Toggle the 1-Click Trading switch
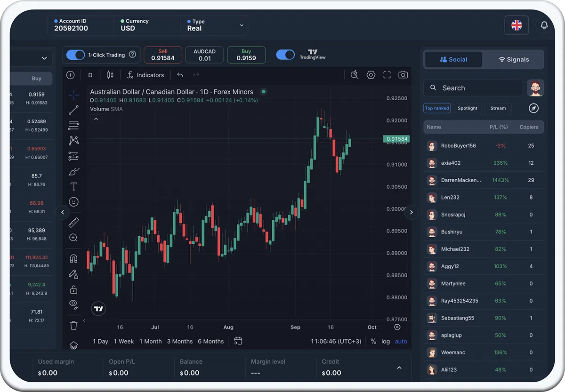Image resolution: width=565 pixels, height=392 pixels. pyautogui.click(x=75, y=55)
